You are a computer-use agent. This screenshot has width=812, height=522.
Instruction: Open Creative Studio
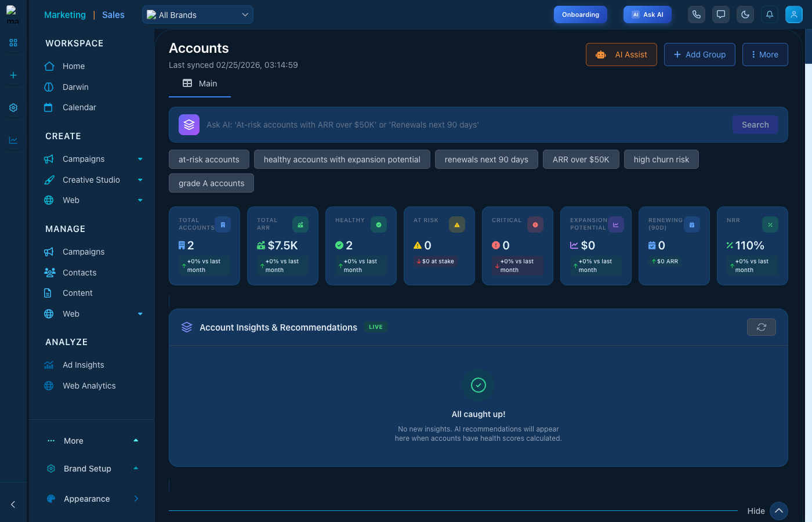click(x=91, y=180)
